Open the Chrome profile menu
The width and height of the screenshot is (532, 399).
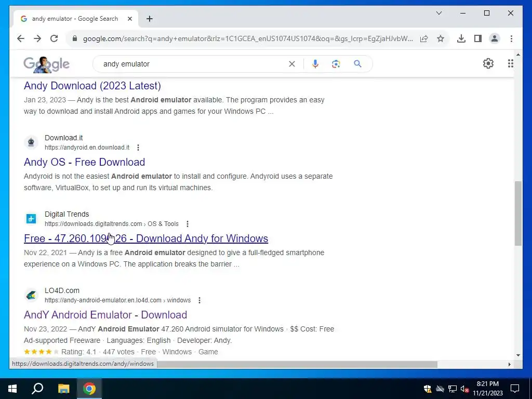click(495, 38)
